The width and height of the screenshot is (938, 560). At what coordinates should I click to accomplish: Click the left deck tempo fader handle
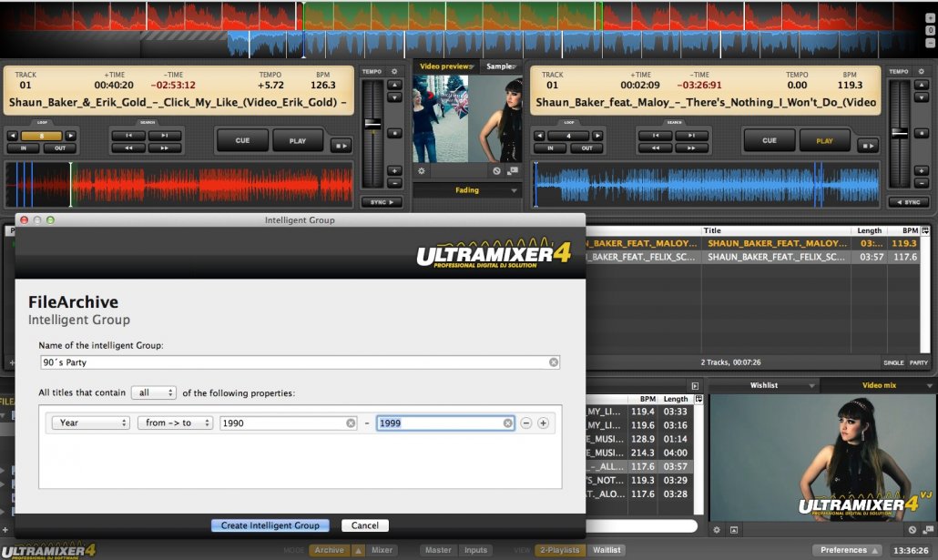tap(372, 123)
